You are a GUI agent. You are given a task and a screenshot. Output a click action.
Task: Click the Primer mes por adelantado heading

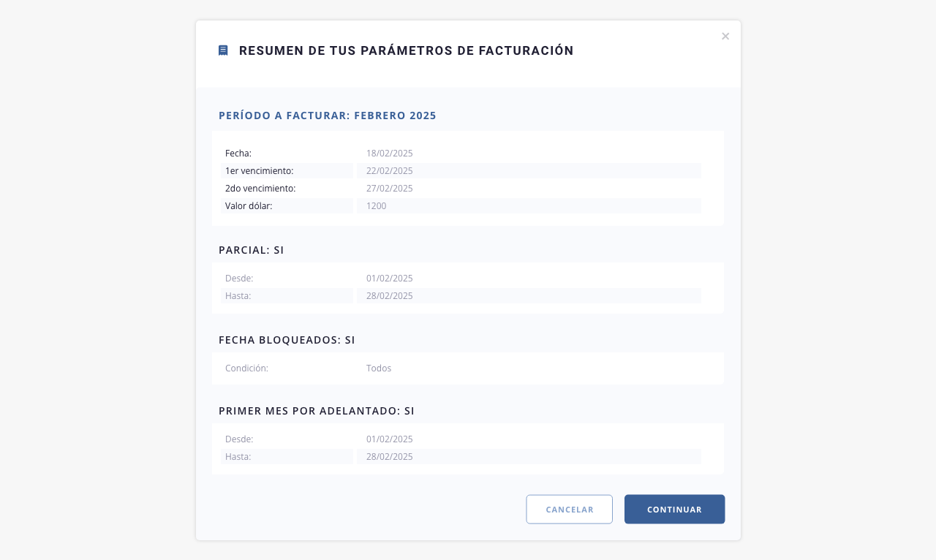317,411
